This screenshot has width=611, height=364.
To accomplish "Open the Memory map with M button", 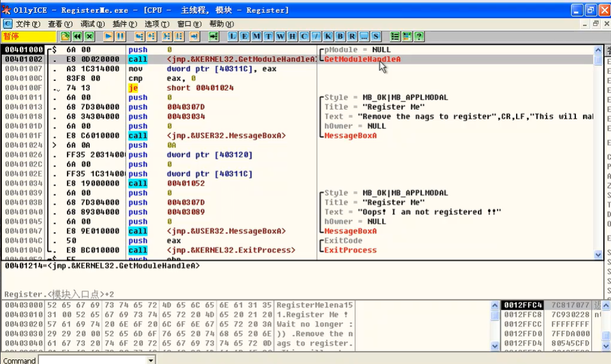I will click(x=256, y=36).
